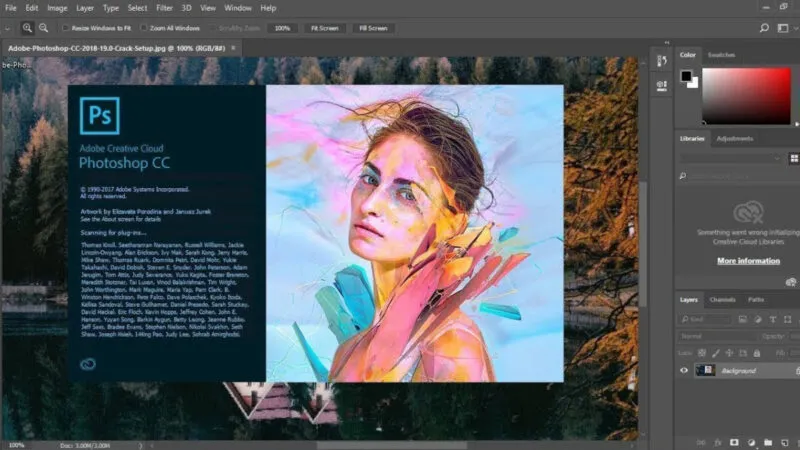Filter layers by type layer kind
The height and width of the screenshot is (450, 800).
pos(772,319)
